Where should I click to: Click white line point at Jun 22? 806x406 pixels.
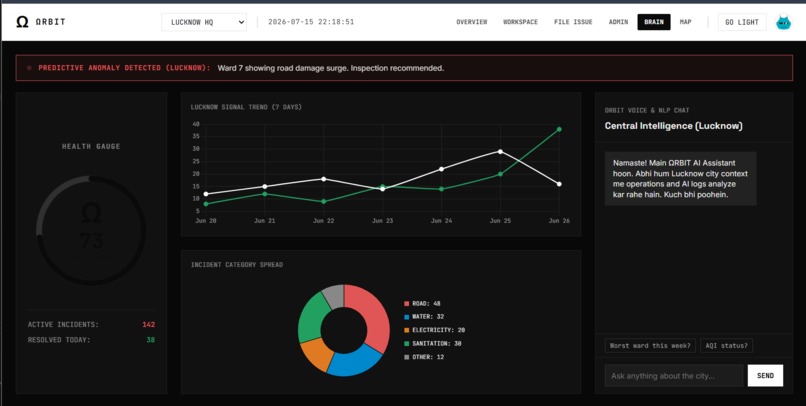[323, 179]
